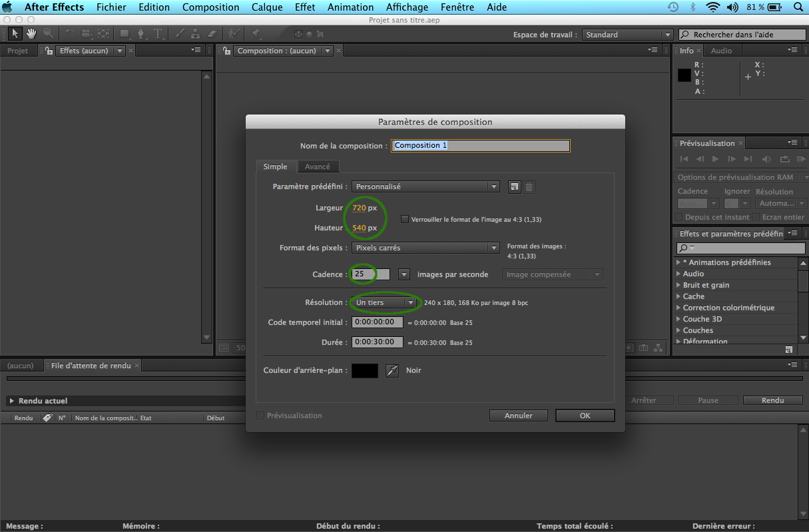Select the Eraser tool

(x=212, y=34)
